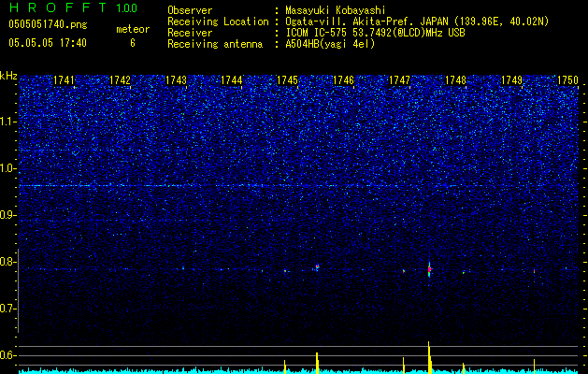
Task: Click the 'Observer' field label
Action: click(190, 10)
